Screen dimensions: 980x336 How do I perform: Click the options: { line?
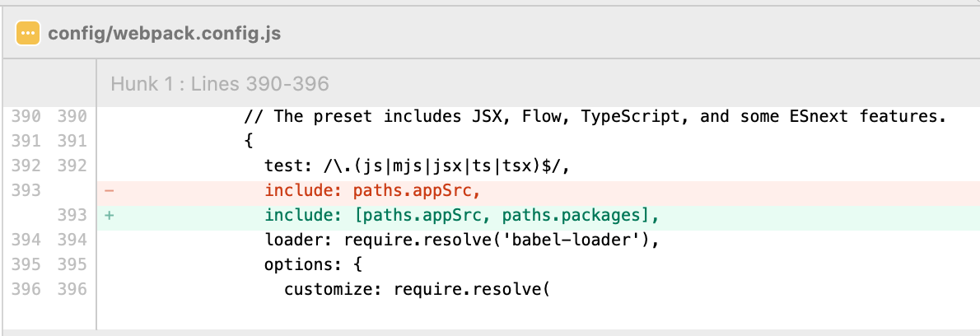313,265
